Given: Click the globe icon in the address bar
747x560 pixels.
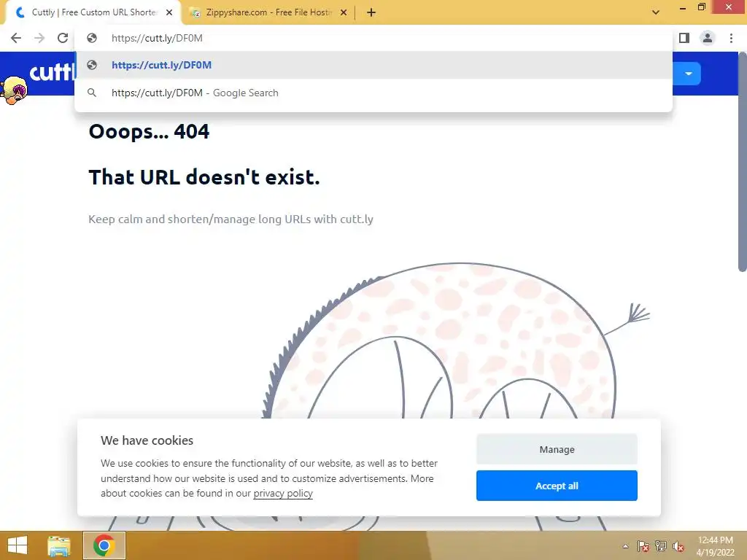Looking at the screenshot, I should (92, 38).
